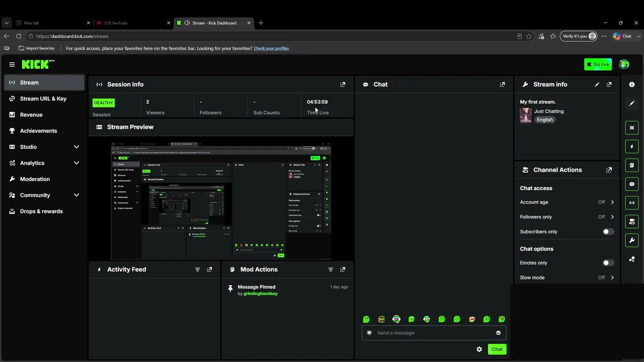644x362 pixels.
Task: Pop out the Channel Actions panel
Action: click(609, 170)
